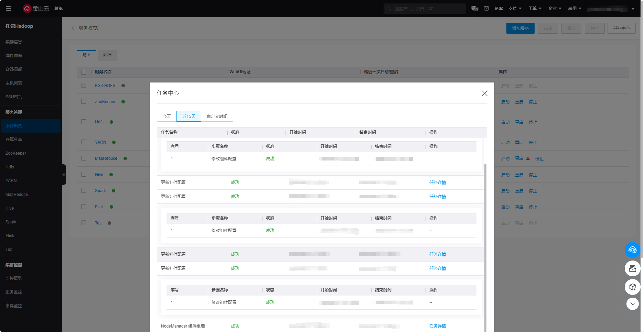Image resolution: width=644 pixels, height=332 pixels.
Task: Select the Tez service checkbox
Action: [84, 223]
